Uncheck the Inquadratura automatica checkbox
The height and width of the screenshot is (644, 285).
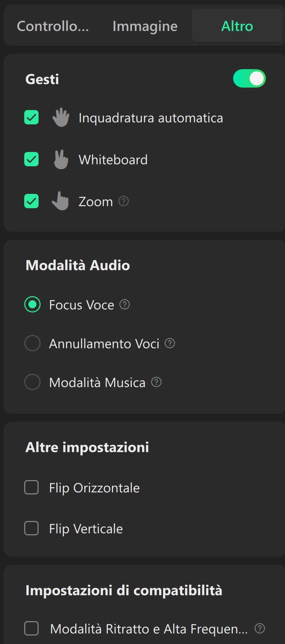[31, 118]
